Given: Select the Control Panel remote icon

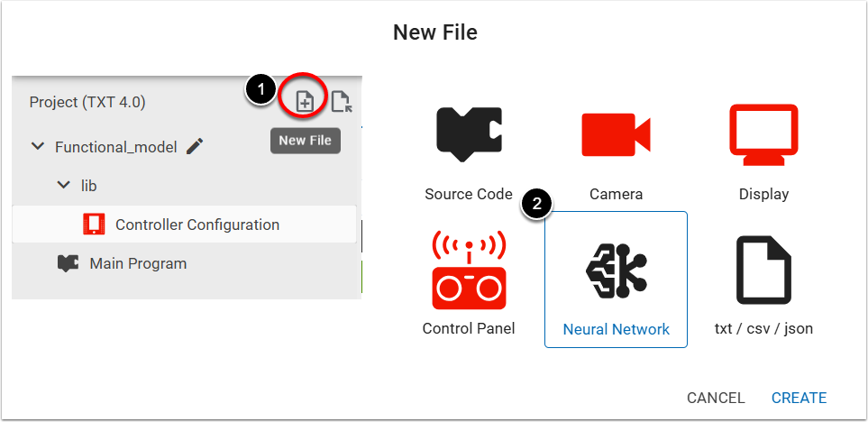Looking at the screenshot, I should pos(468,271).
